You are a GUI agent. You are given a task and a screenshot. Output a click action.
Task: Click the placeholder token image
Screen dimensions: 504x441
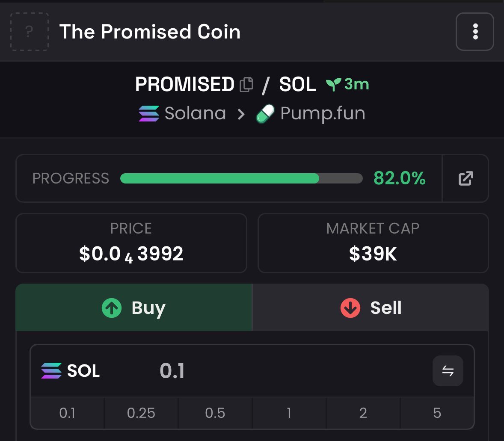point(29,32)
